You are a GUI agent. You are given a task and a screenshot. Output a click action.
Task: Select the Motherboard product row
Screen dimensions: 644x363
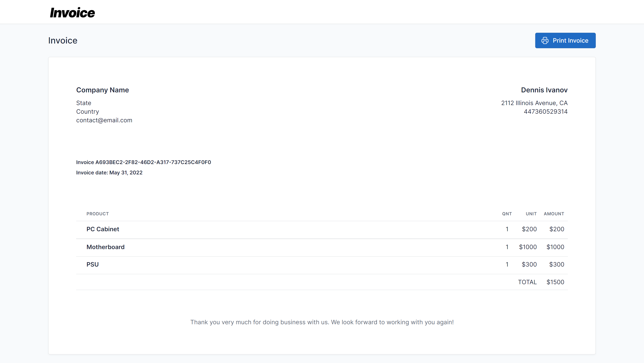click(x=105, y=247)
